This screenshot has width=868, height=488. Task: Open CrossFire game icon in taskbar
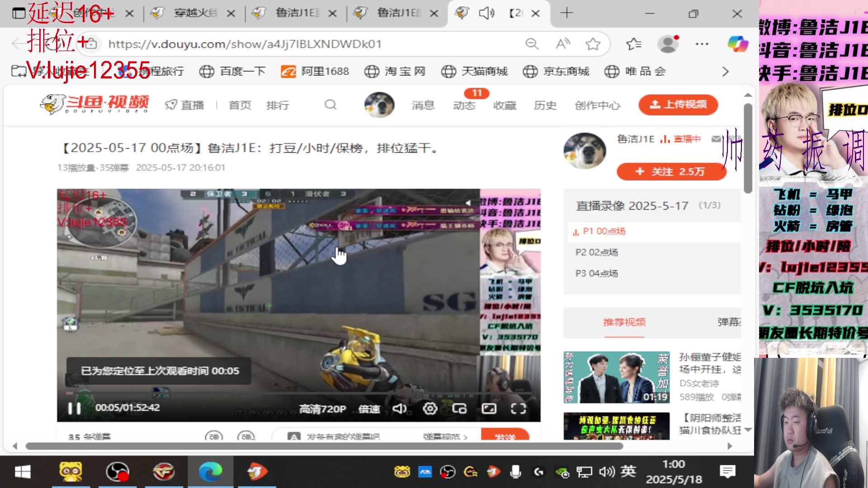164,472
